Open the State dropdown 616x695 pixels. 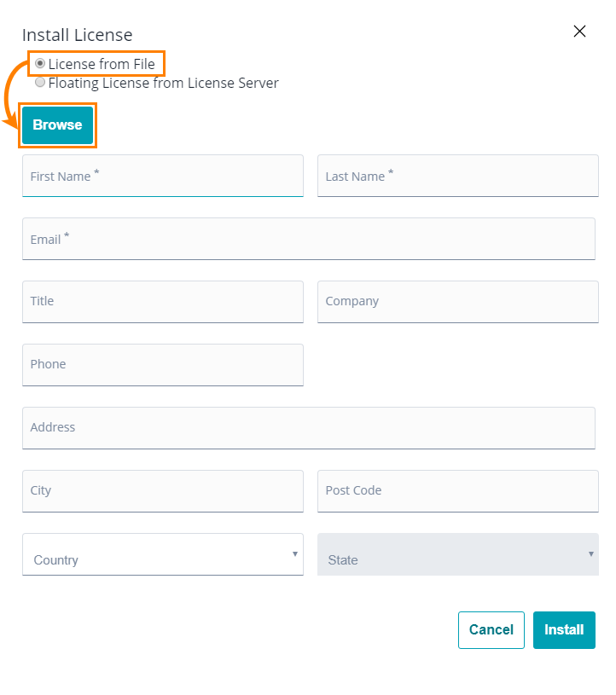click(457, 554)
